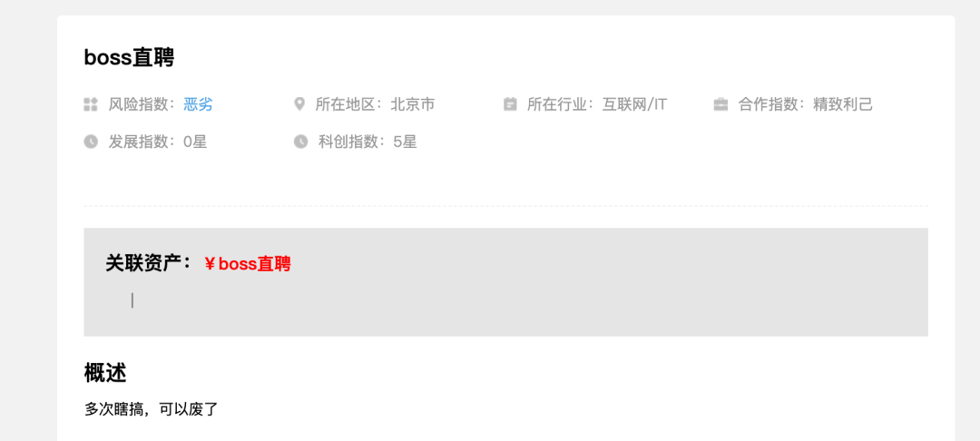Click the 互联网/IT industry value
Viewport: 980px width, 441px height.
click(x=635, y=104)
